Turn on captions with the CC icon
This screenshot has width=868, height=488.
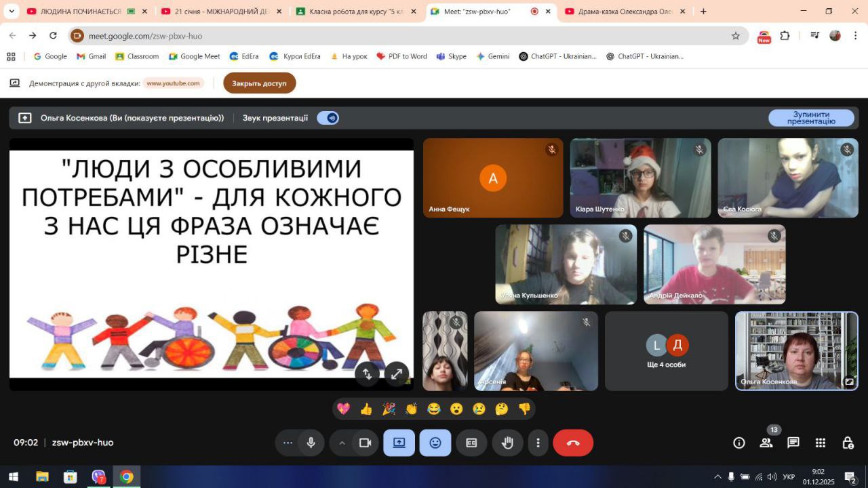(471, 443)
